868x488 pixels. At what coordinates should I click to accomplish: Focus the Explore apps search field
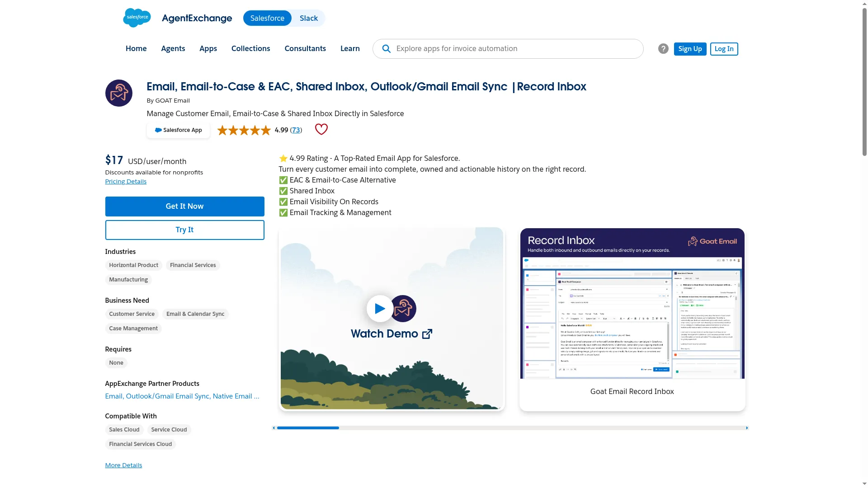(x=508, y=49)
